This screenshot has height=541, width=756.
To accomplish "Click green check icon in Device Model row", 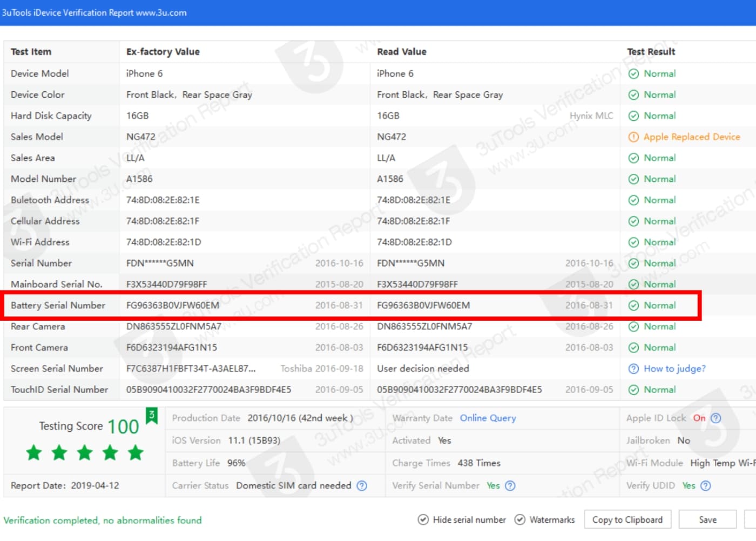I will click(x=633, y=74).
